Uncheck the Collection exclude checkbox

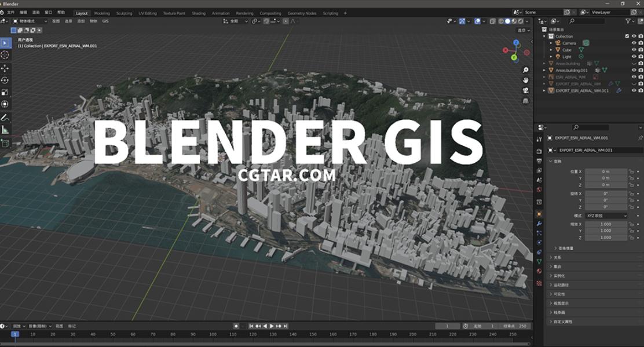(x=627, y=36)
